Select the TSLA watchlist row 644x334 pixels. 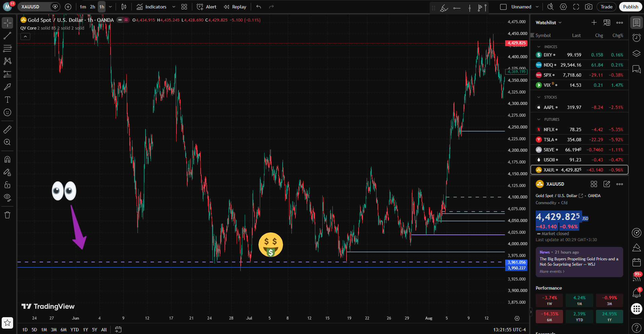tap(579, 140)
